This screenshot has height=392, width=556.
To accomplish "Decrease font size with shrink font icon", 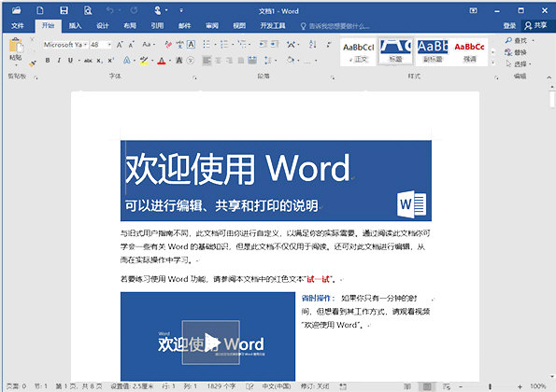I will pos(131,45).
